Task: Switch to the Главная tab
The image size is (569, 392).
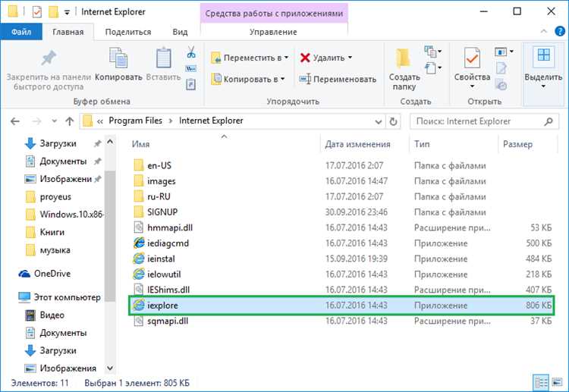Action: pyautogui.click(x=68, y=32)
